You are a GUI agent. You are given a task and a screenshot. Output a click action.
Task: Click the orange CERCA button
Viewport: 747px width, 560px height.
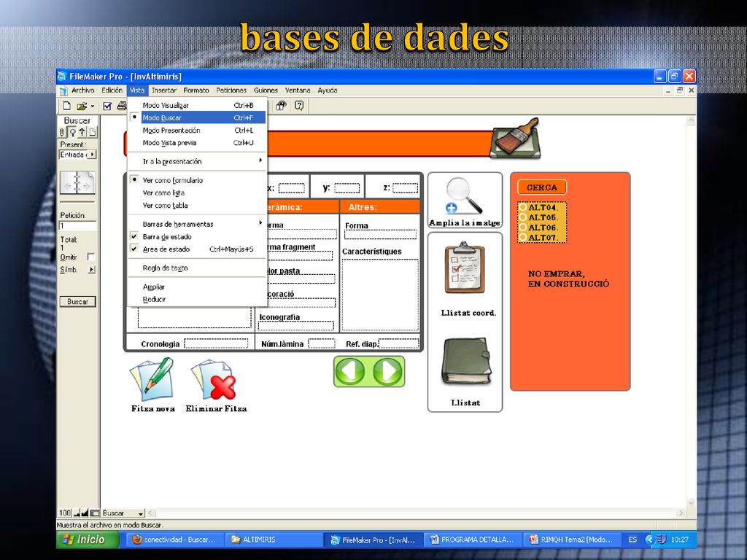tap(542, 187)
